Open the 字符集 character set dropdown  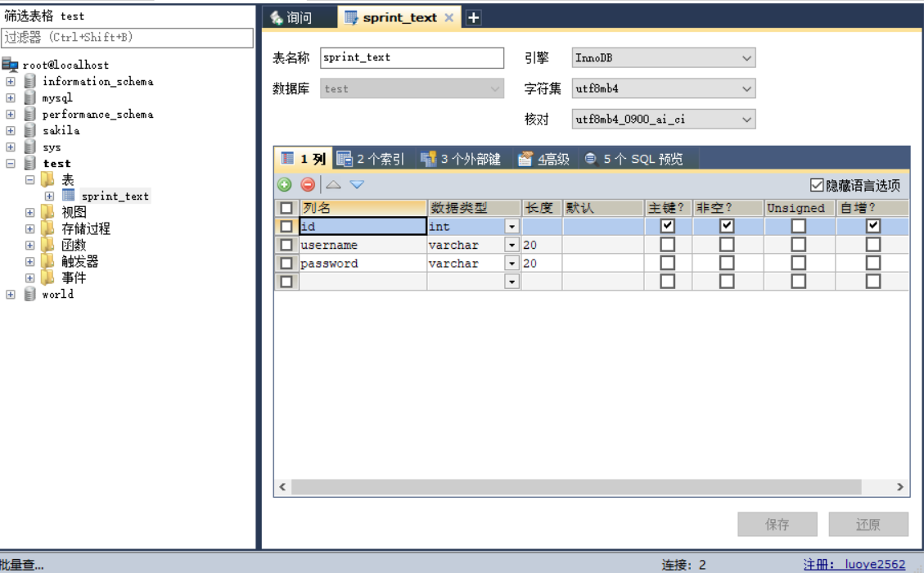[x=746, y=88]
